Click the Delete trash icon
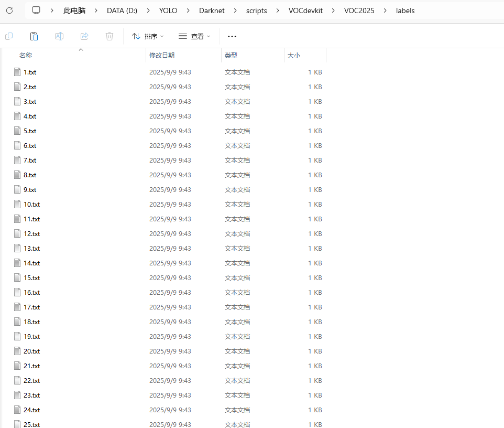The image size is (504, 428). pyautogui.click(x=109, y=36)
